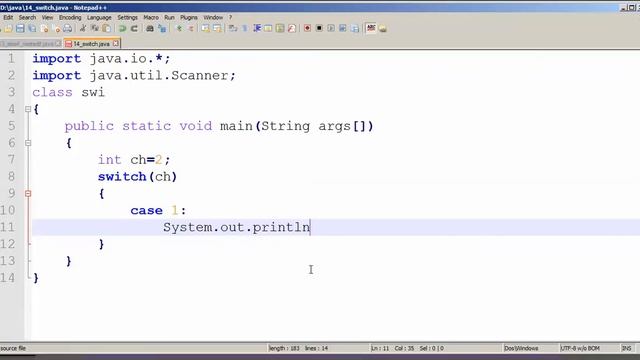Collapse the switch block fold at line 9

pyautogui.click(x=28, y=193)
